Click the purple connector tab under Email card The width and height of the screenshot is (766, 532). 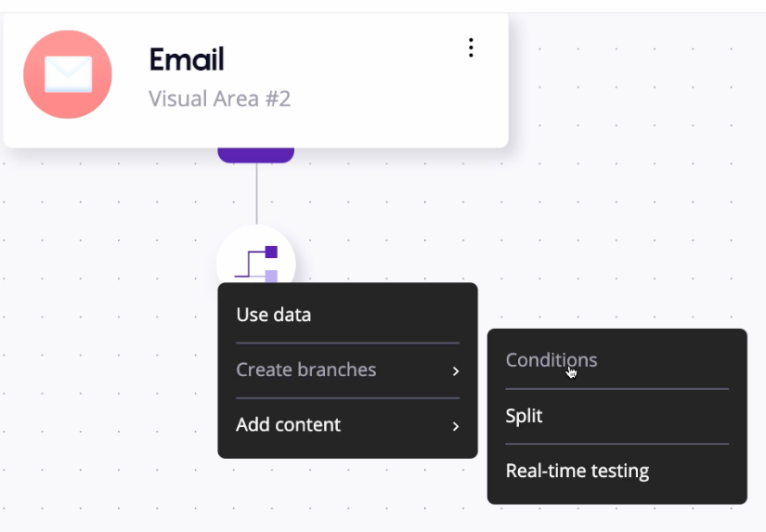[256, 155]
